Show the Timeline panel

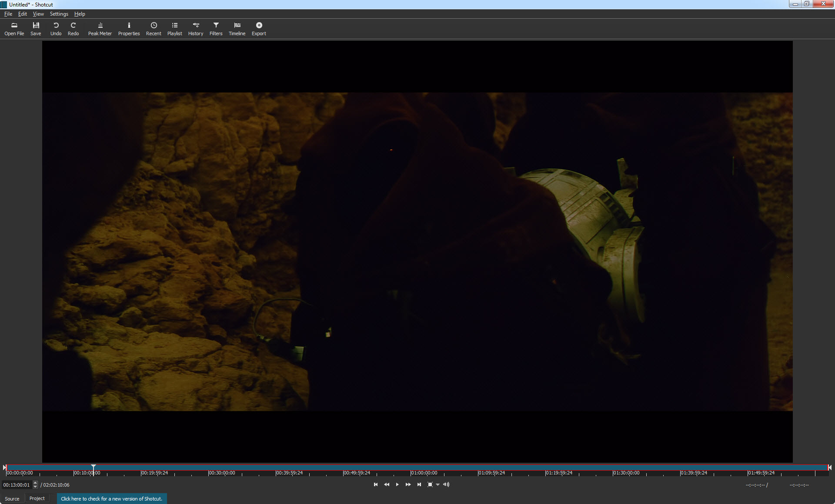point(237,29)
